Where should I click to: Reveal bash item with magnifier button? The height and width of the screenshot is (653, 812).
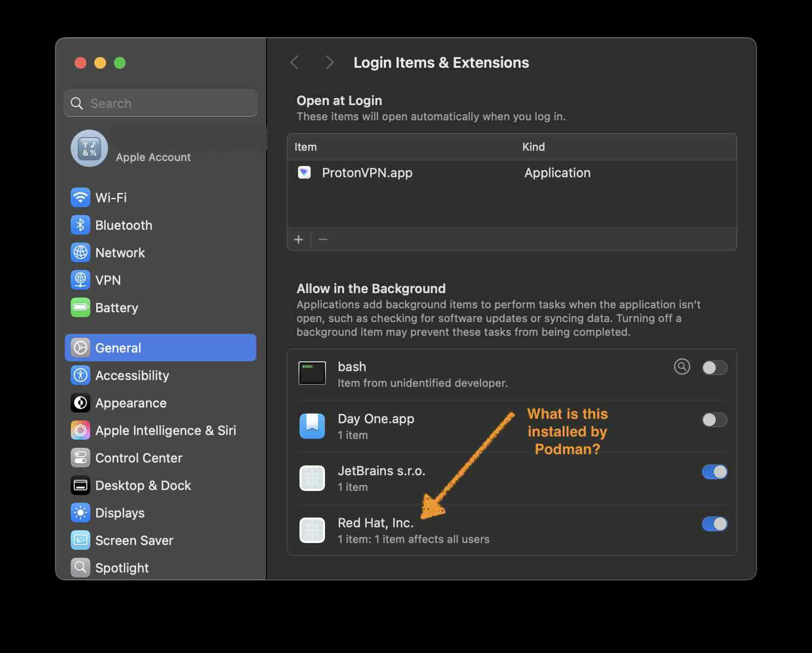(x=682, y=367)
